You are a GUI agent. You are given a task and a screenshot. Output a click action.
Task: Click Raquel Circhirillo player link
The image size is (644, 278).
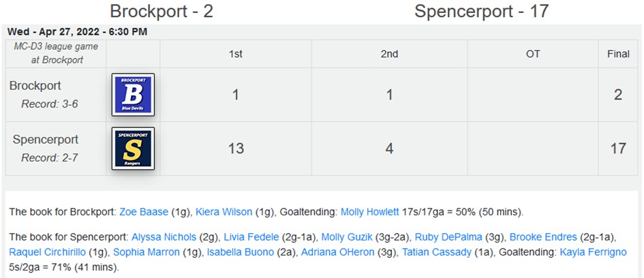pyautogui.click(x=48, y=252)
